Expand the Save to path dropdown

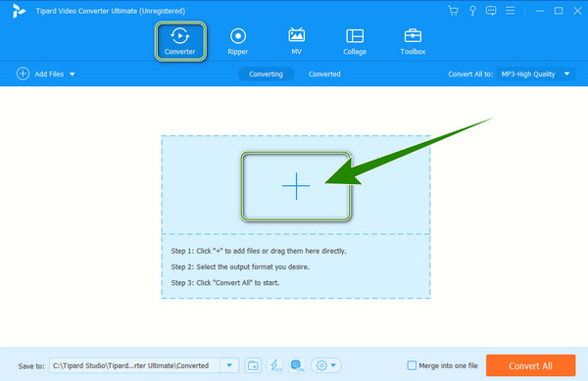coord(229,365)
